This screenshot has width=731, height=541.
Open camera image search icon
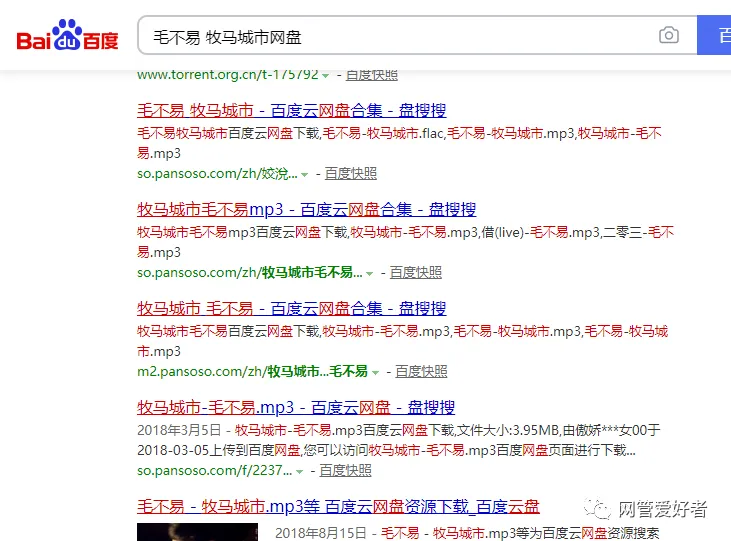(669, 35)
